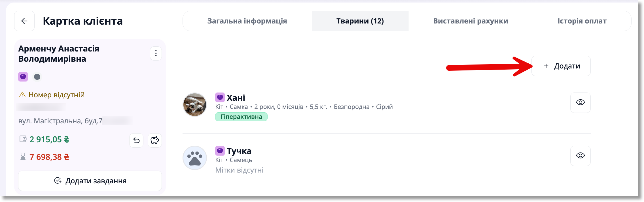Click Тучка's paw avatar placeholder
Viewport: 644px width, 202px height.
tap(195, 158)
